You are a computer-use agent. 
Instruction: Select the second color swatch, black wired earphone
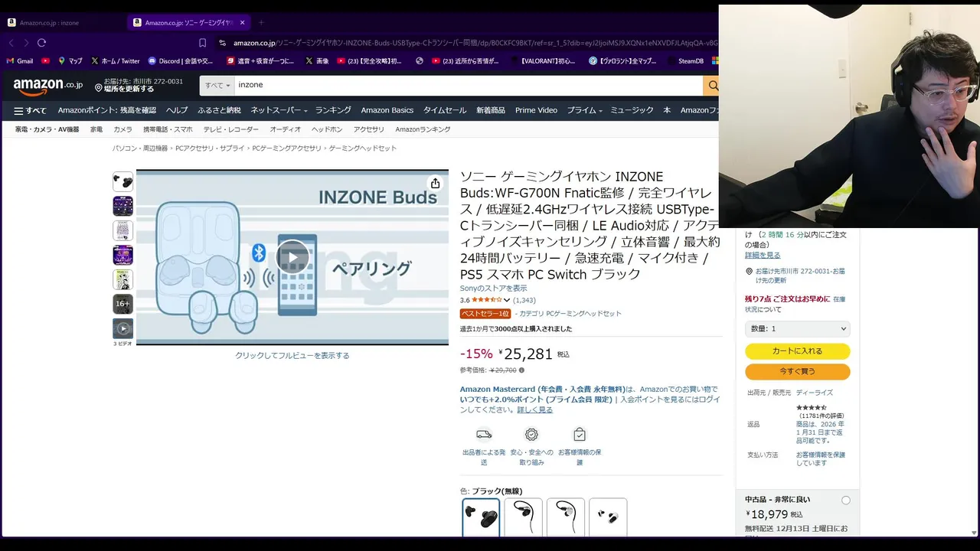coord(524,517)
